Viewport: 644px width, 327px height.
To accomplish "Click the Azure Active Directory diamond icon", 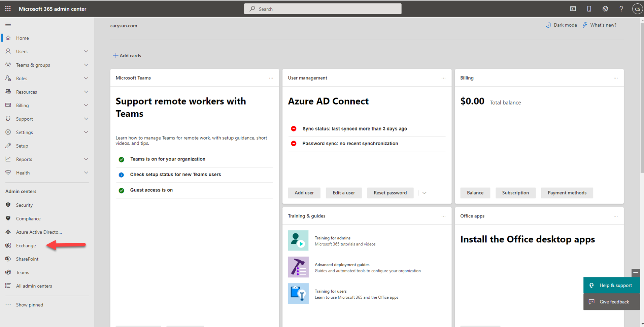I will pyautogui.click(x=8, y=232).
